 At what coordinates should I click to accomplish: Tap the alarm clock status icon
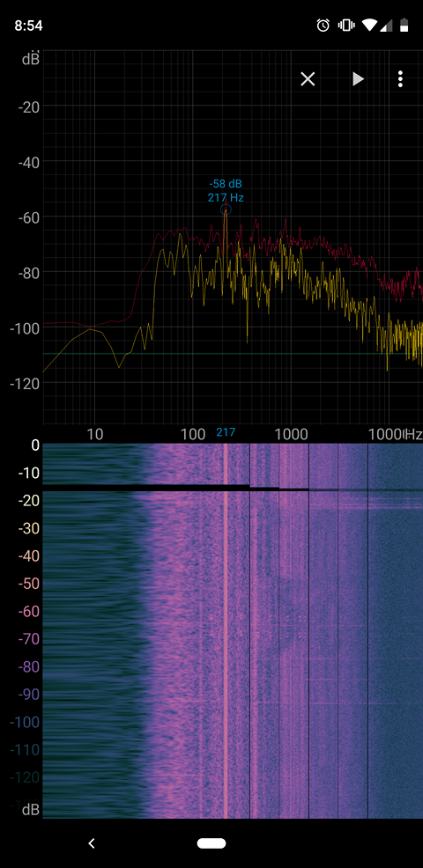(323, 25)
